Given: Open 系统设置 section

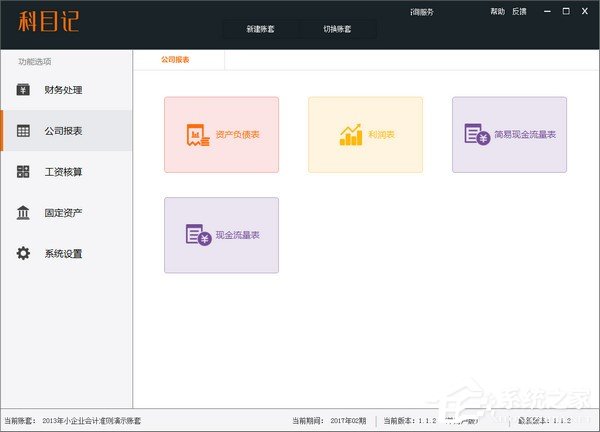Looking at the screenshot, I should click(x=67, y=253).
